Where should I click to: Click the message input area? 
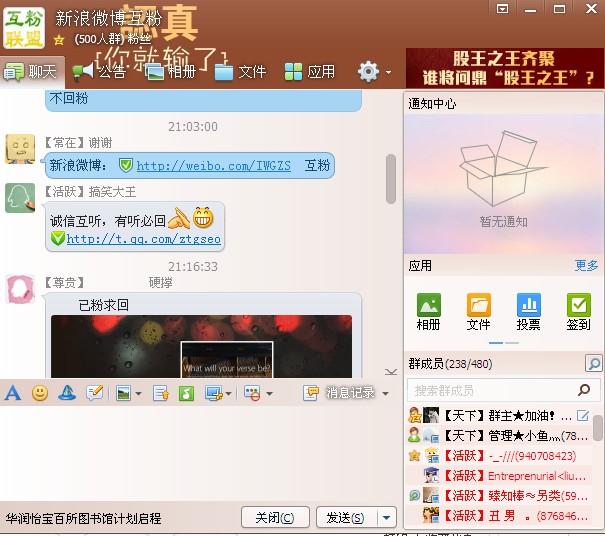point(201,451)
